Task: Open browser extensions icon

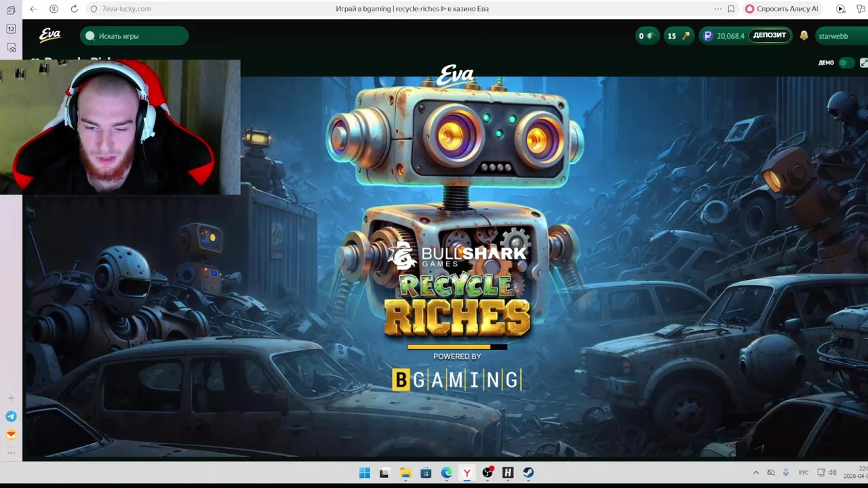Action: pos(862,9)
